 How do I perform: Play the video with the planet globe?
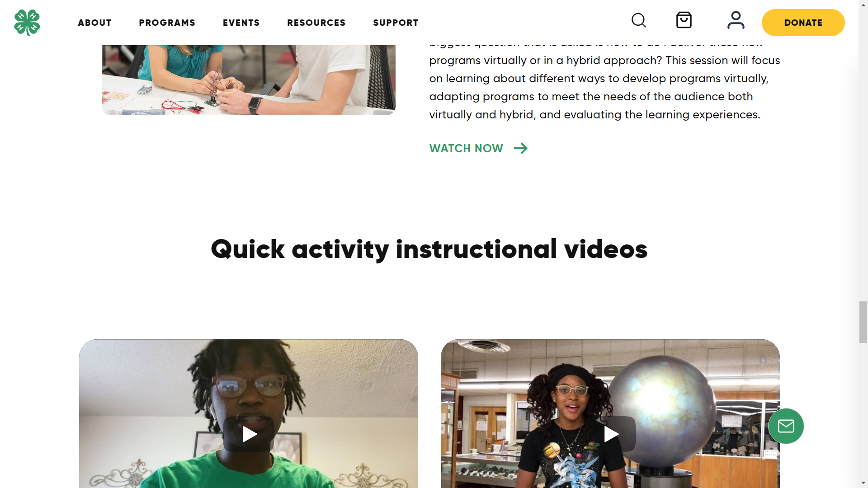(610, 434)
